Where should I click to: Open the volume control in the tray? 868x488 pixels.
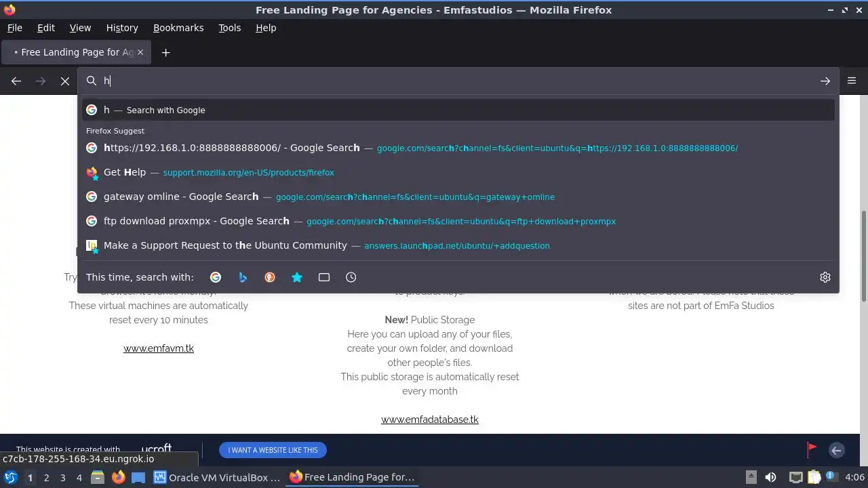click(770, 477)
